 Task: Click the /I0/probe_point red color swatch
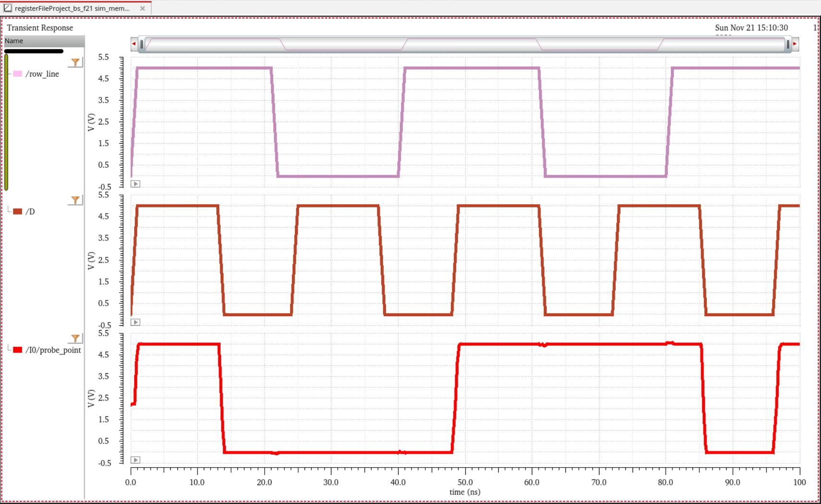tap(18, 350)
